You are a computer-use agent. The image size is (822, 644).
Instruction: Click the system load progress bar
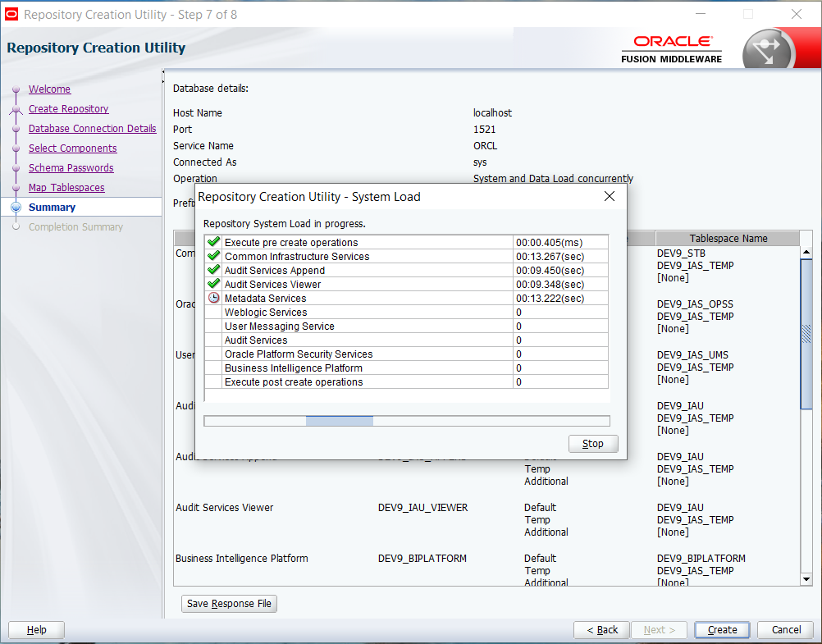click(407, 421)
